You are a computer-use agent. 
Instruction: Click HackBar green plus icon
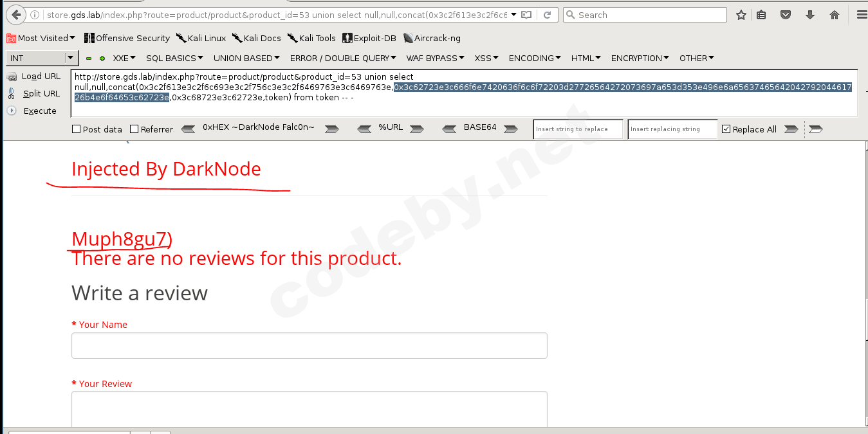[102, 58]
